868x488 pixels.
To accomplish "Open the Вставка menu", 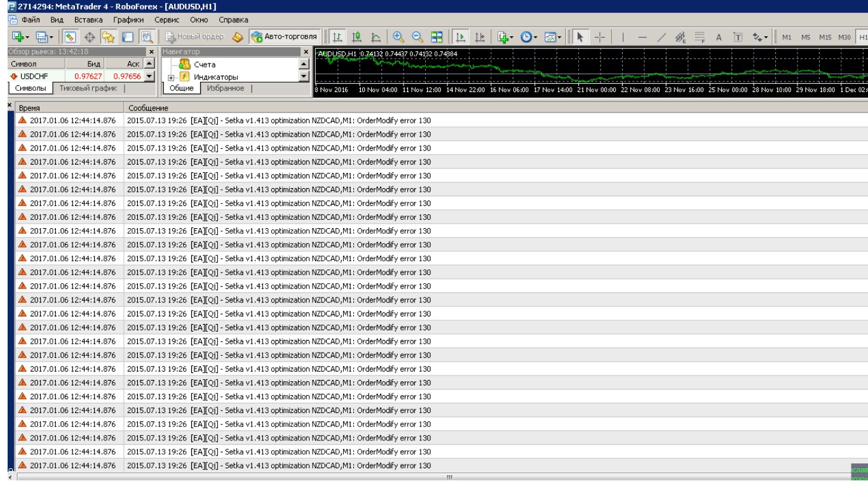I will coord(89,20).
